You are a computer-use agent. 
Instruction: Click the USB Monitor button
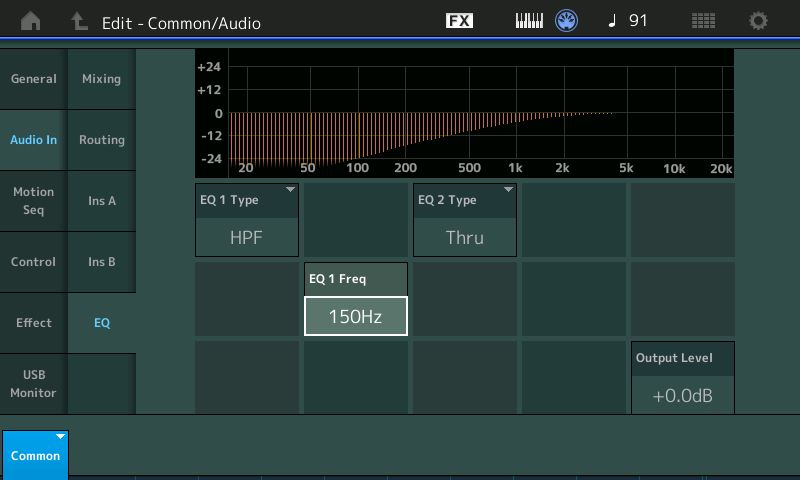pos(33,384)
